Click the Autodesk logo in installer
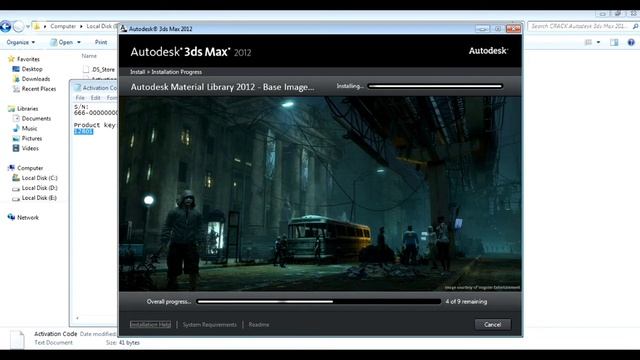This screenshot has height=360, width=640. point(488,51)
